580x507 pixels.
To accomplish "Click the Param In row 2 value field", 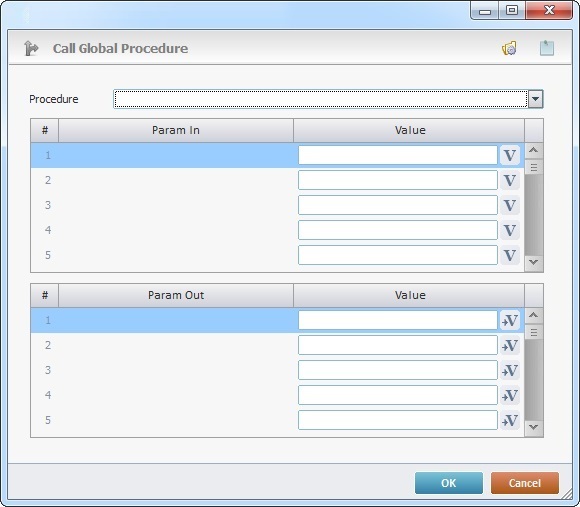I will [x=398, y=180].
